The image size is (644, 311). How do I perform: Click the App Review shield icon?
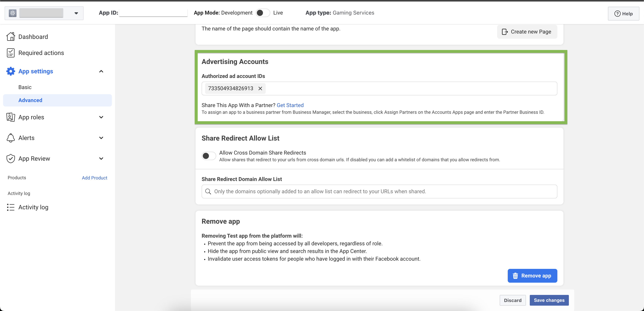[11, 158]
